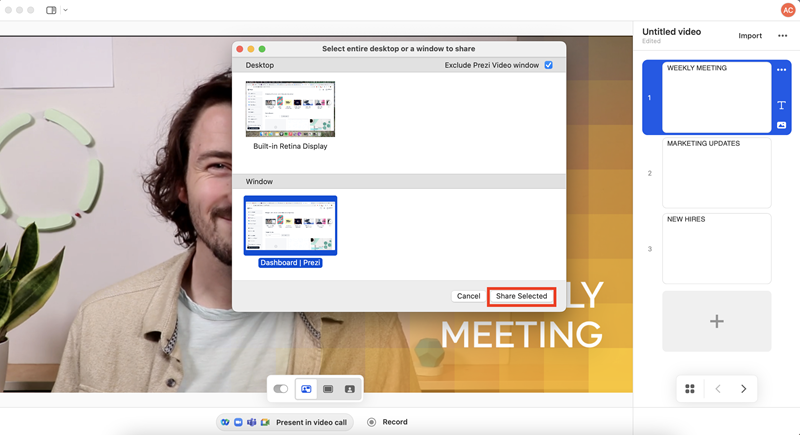Toggle the switch in the view mode bar

(281, 389)
